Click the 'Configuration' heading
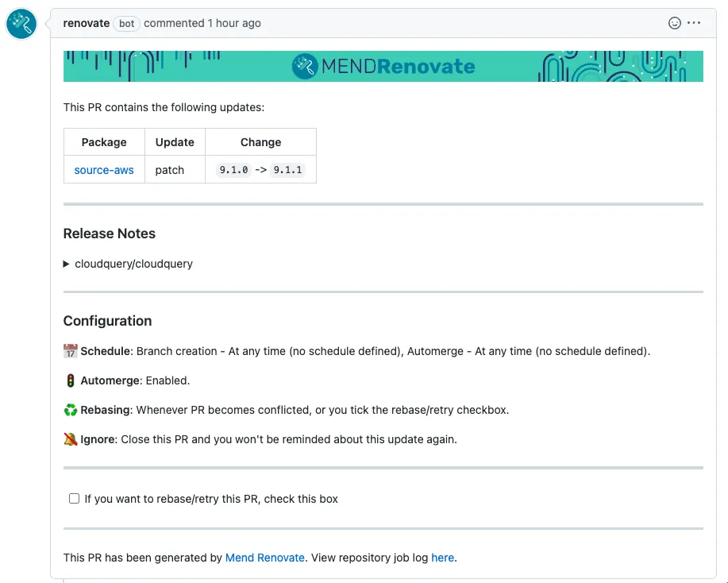Screen dimensions: 728x583 [107, 321]
